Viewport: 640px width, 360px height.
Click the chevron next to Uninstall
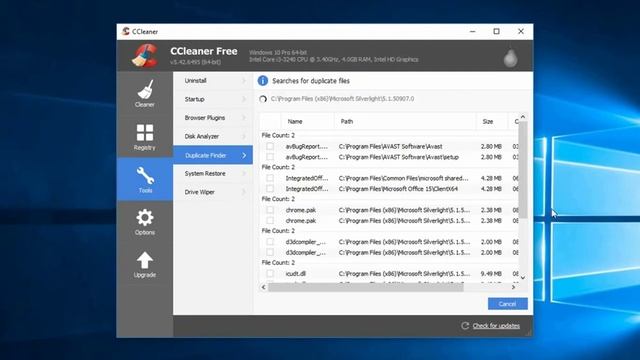tap(244, 81)
